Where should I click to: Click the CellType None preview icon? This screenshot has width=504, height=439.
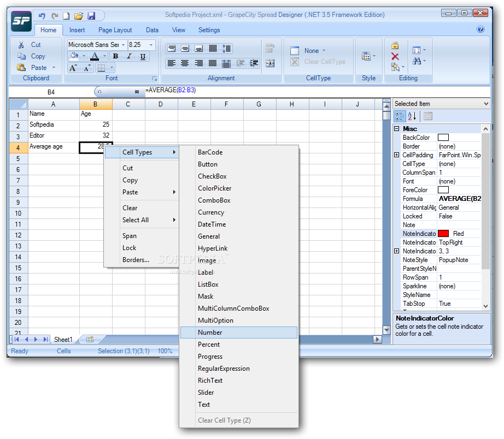295,51
